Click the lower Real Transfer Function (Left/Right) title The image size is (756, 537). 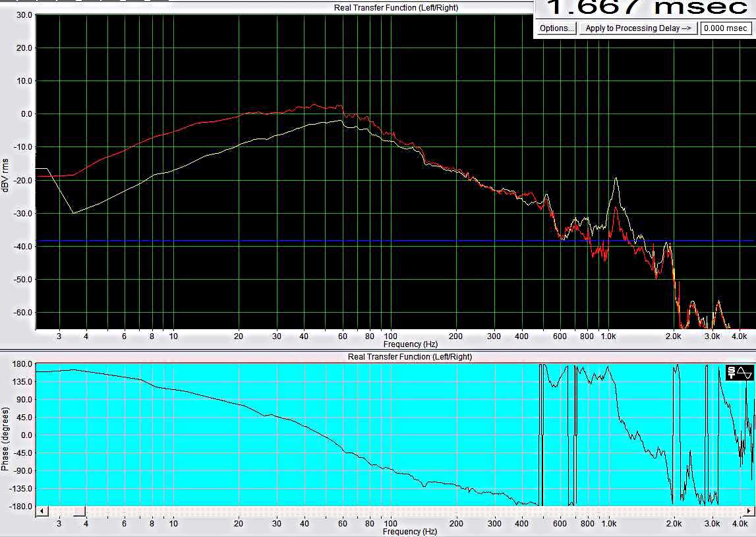[409, 356]
